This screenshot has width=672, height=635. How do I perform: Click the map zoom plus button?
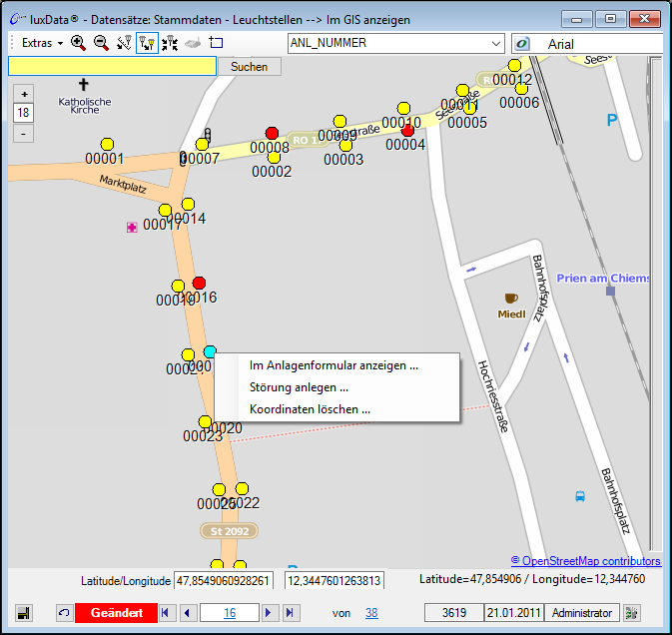click(x=24, y=94)
